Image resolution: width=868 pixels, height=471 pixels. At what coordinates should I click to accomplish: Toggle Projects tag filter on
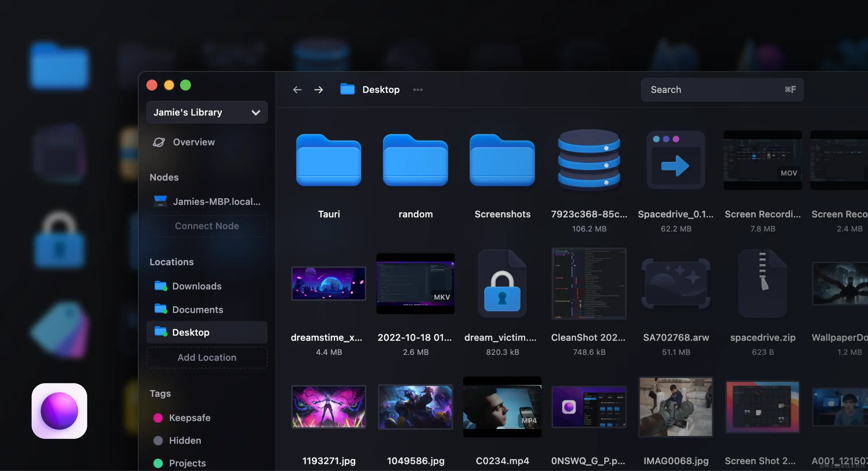click(x=187, y=462)
